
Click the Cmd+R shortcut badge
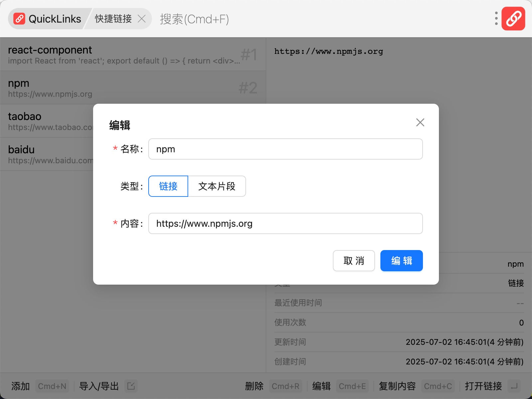point(286,386)
